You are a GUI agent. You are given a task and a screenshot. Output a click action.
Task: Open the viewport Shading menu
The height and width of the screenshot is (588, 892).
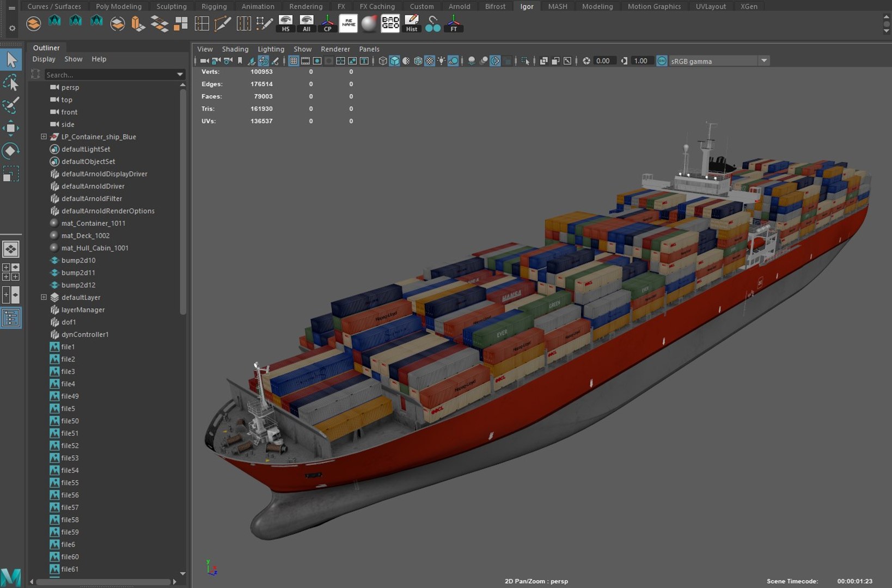[235, 49]
